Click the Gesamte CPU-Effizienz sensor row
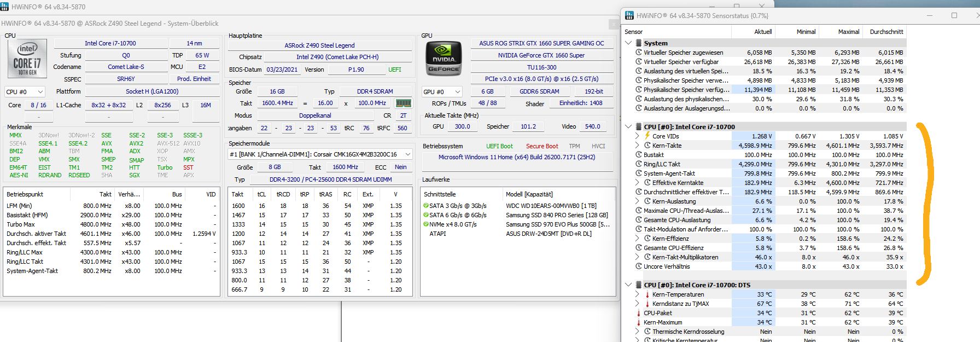Image resolution: width=980 pixels, height=342 pixels. pyautogui.click(x=765, y=248)
